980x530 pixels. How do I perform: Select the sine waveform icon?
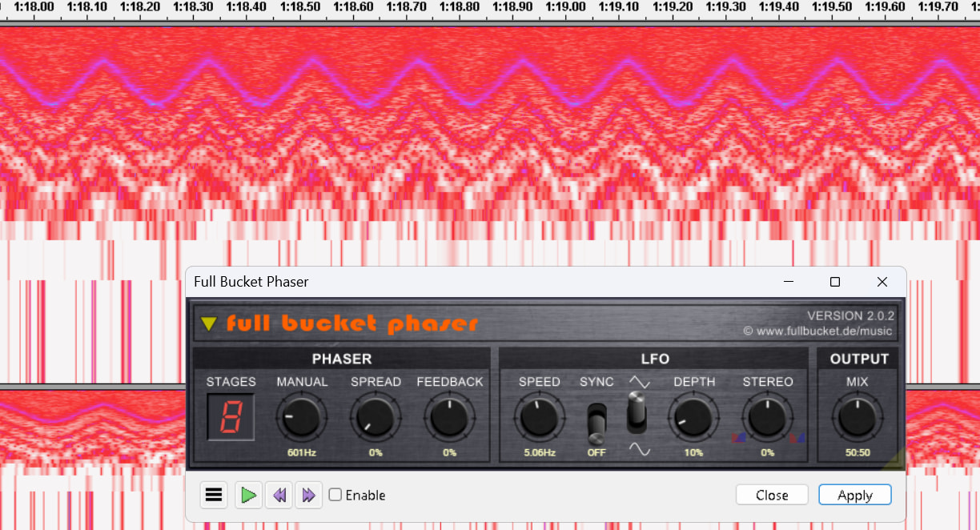pos(640,450)
